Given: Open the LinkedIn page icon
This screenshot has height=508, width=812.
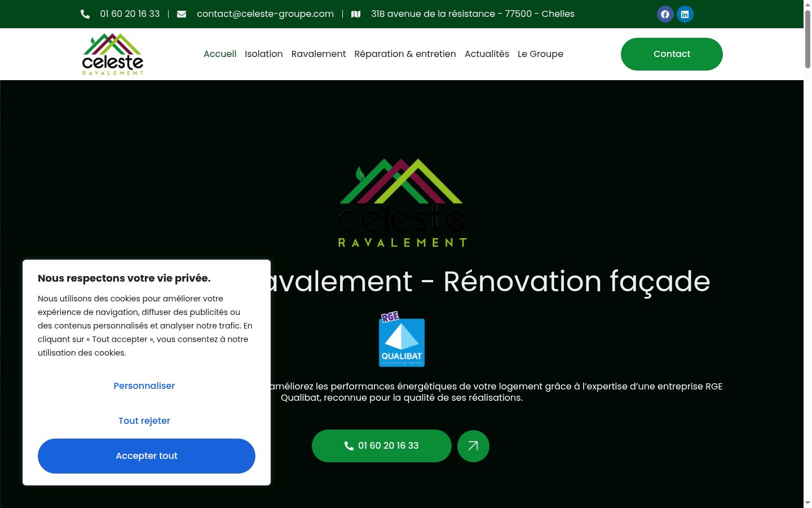Looking at the screenshot, I should point(685,14).
